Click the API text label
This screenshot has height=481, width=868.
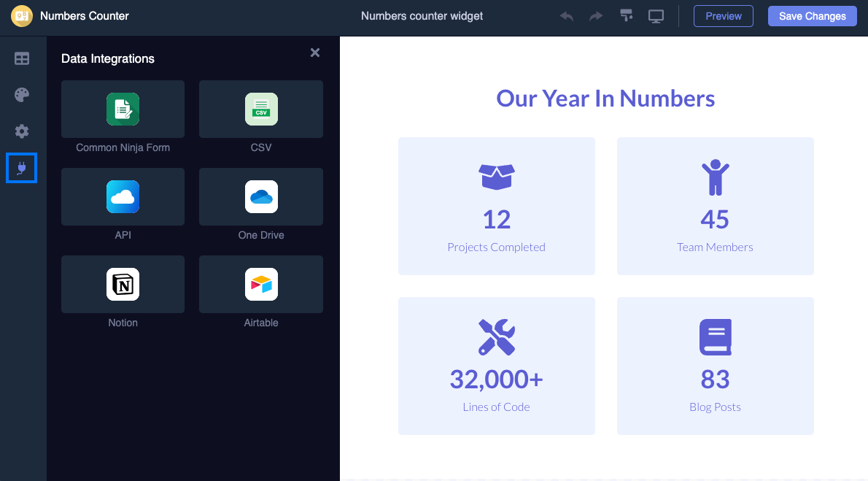[x=123, y=235]
